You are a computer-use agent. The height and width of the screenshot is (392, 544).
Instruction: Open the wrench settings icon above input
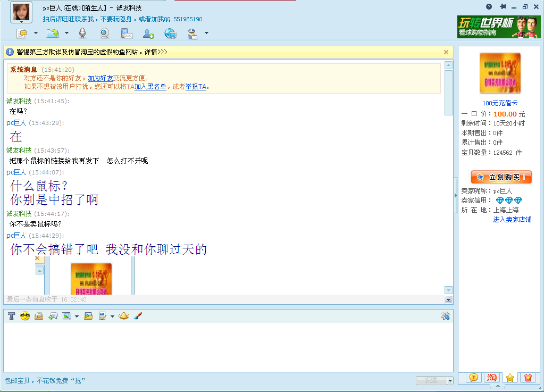[x=446, y=316]
